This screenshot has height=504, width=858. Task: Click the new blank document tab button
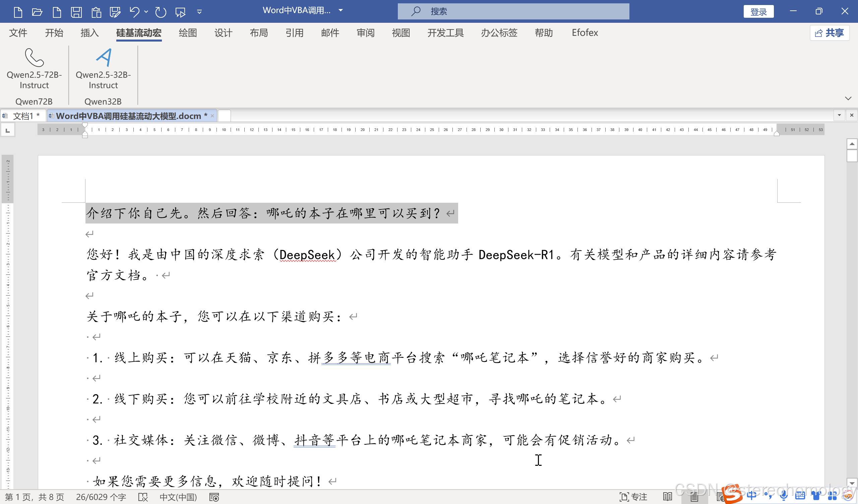point(224,116)
